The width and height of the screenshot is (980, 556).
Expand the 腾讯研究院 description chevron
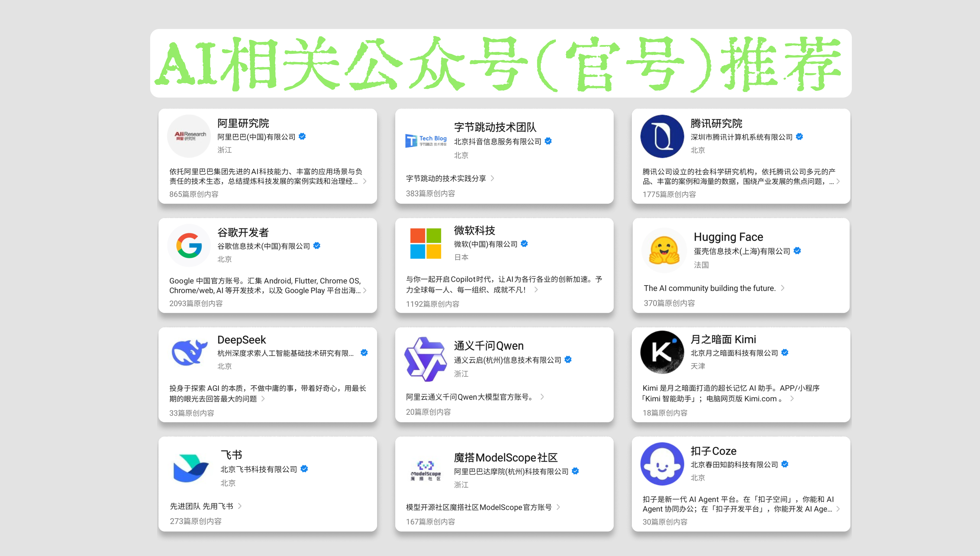[x=838, y=181]
